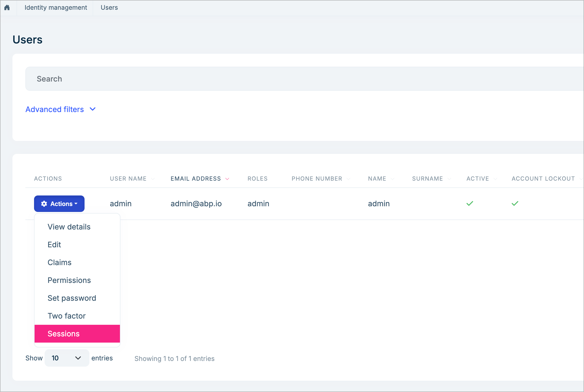Viewport: 584px width, 392px height.
Task: Toggle sorting on the Active column
Action: point(495,178)
